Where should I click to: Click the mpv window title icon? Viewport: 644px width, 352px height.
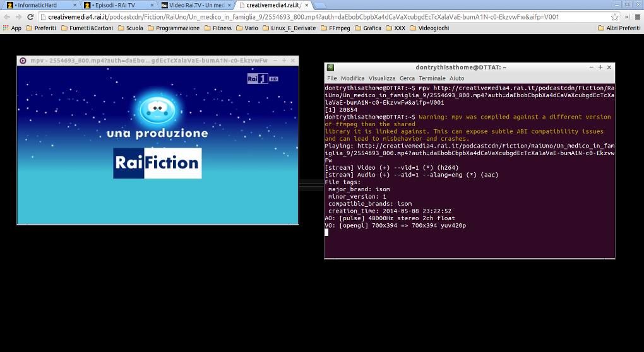click(x=23, y=61)
